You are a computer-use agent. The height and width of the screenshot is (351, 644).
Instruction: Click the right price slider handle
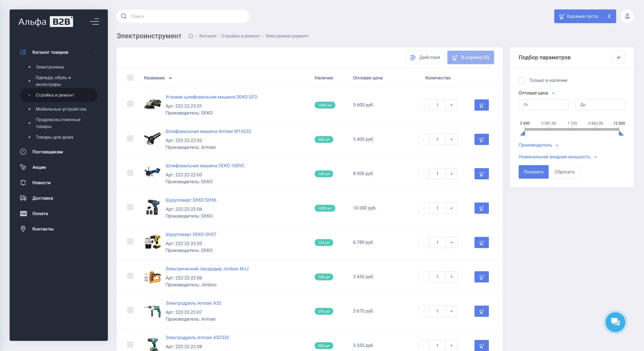(x=621, y=133)
